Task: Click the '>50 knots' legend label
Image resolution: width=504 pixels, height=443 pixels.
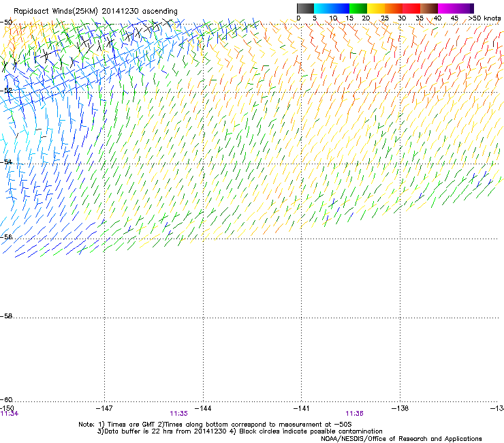Action: coord(484,18)
